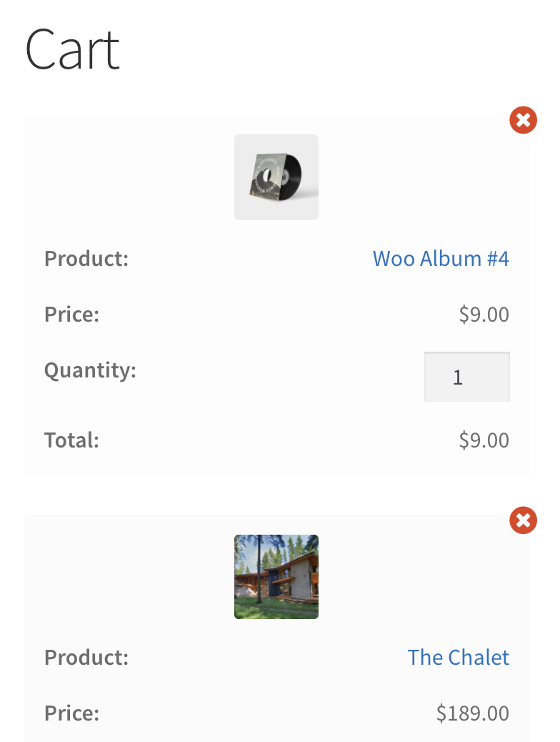The height and width of the screenshot is (742, 560).
Task: Open The Chalet house thumbnail image
Action: pyautogui.click(x=276, y=577)
